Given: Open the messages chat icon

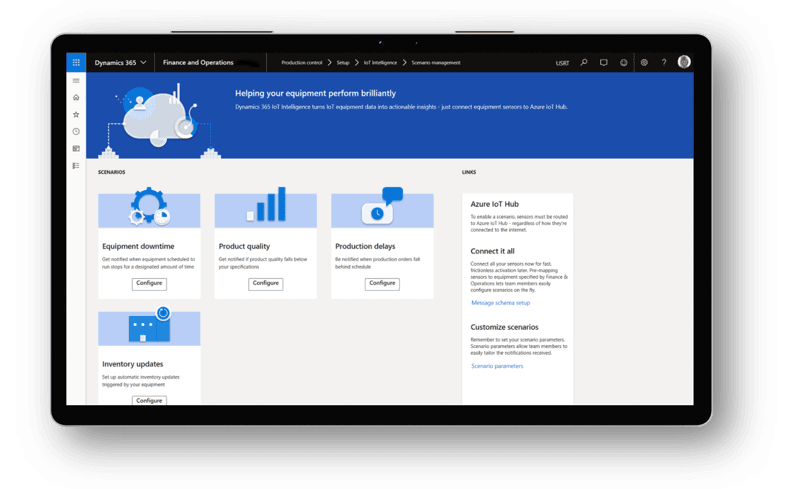Looking at the screenshot, I should click(x=604, y=62).
